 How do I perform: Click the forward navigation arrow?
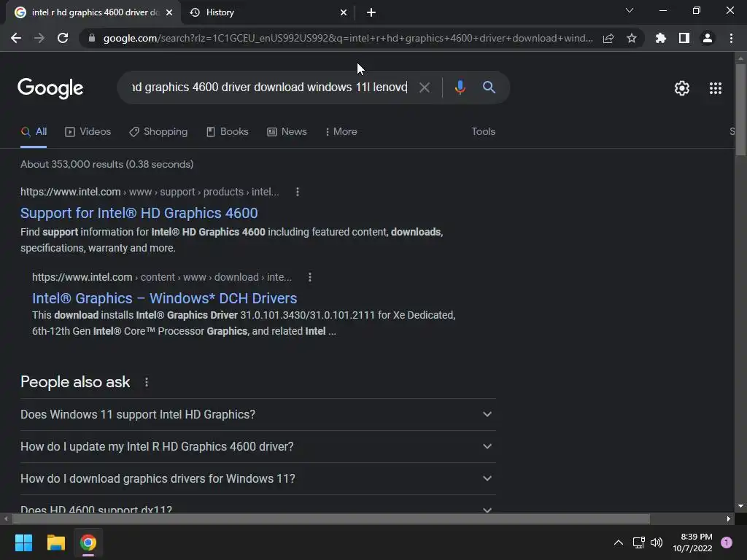coord(39,38)
